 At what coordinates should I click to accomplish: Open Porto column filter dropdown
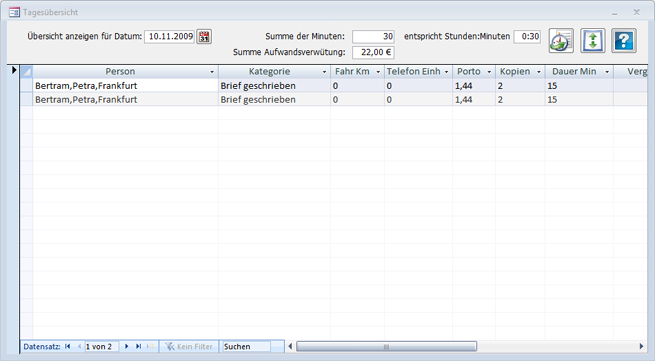pyautogui.click(x=489, y=72)
